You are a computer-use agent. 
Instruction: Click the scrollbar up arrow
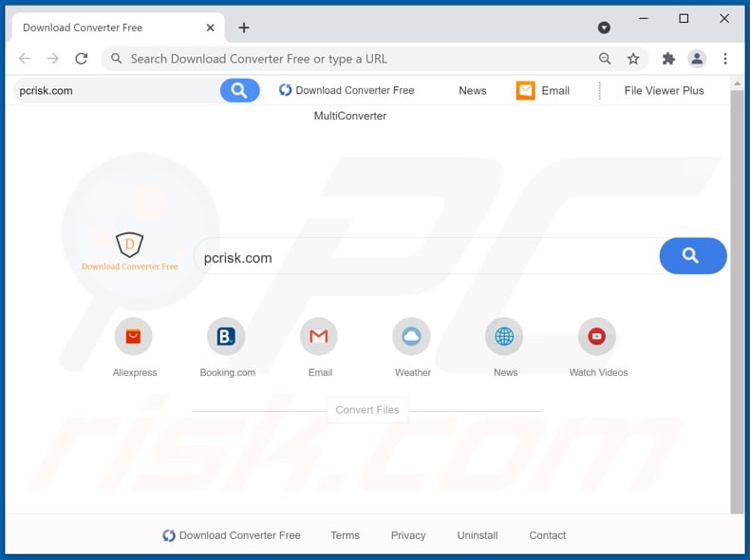click(x=737, y=84)
